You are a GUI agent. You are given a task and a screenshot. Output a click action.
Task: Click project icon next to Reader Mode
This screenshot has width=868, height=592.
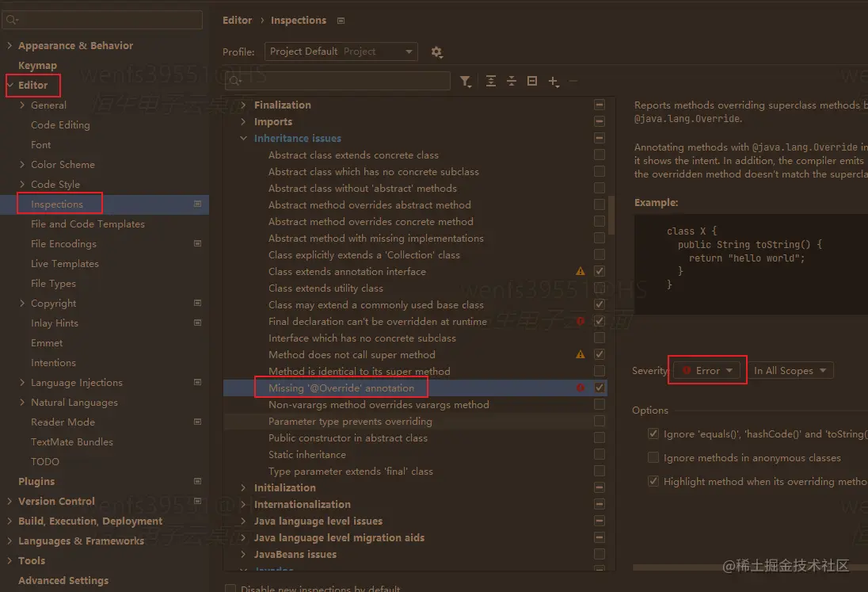pyautogui.click(x=198, y=422)
